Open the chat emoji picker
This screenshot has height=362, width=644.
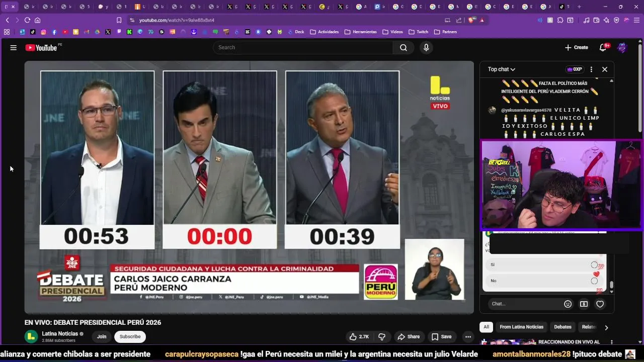pyautogui.click(x=568, y=304)
